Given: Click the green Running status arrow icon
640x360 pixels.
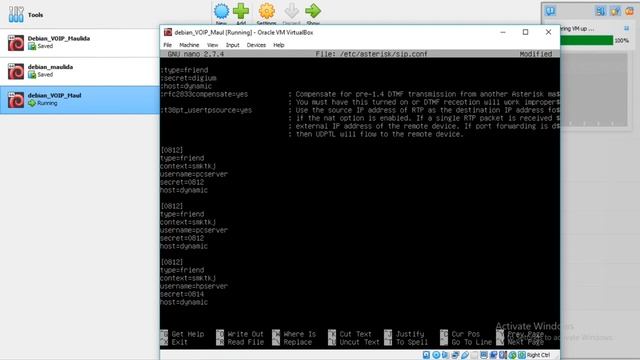Looking at the screenshot, I should (32, 103).
